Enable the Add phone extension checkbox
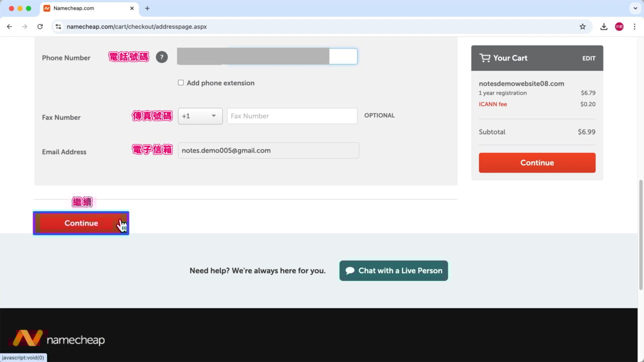The width and height of the screenshot is (644, 362). click(181, 83)
